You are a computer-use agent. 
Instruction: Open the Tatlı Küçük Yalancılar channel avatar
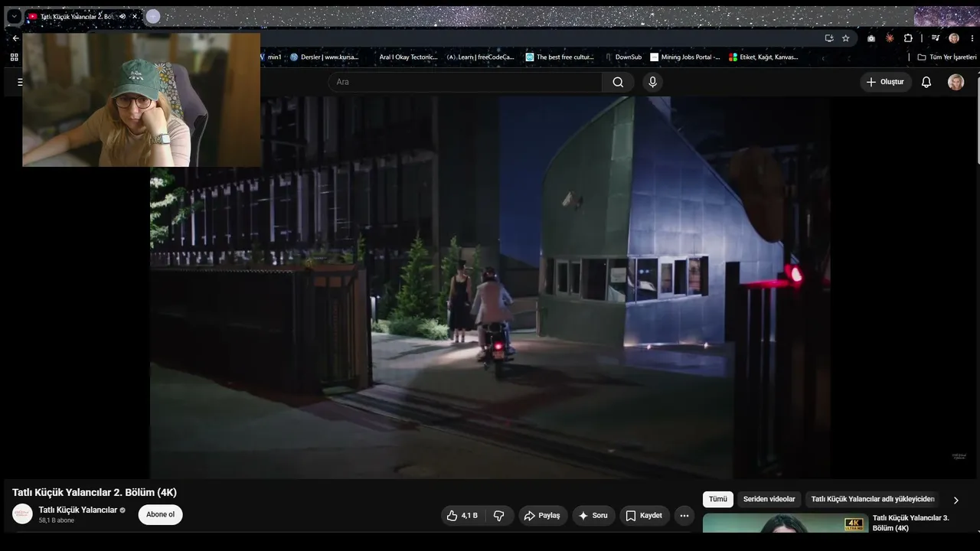click(23, 514)
